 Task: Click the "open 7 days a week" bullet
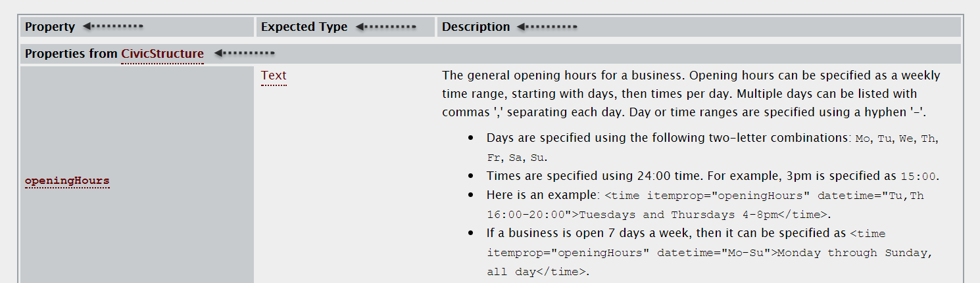pos(666,233)
